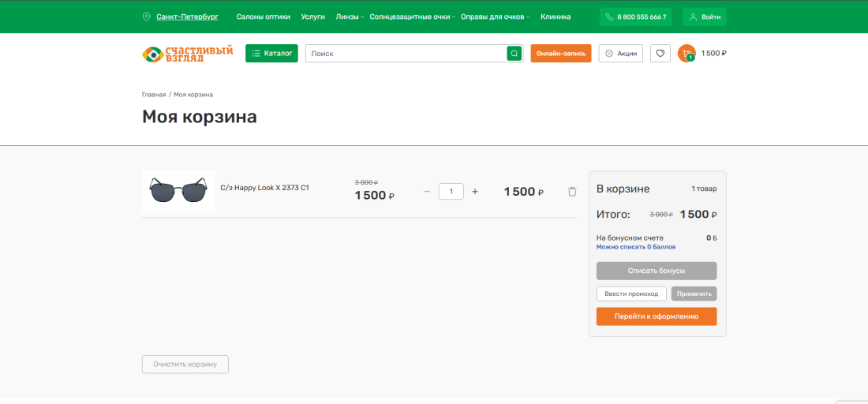Expand Солнцезащитные очки dropdown
This screenshot has width=868, height=404.
pyautogui.click(x=413, y=17)
